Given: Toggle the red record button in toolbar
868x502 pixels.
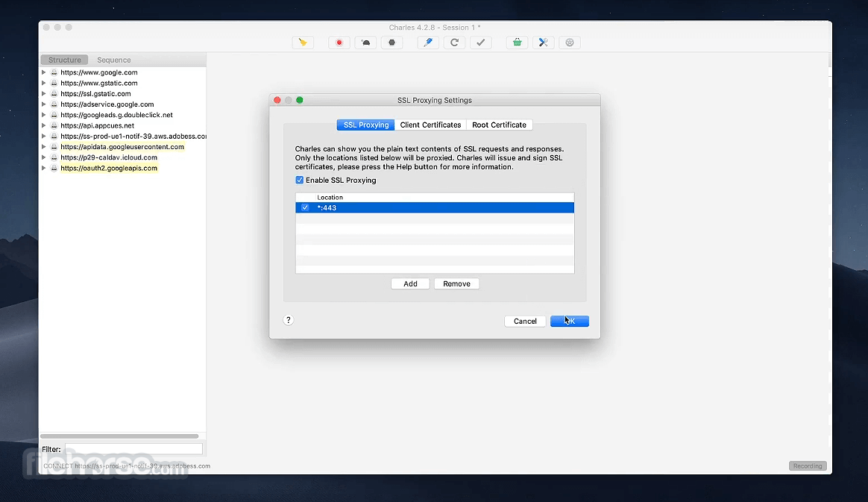Looking at the screenshot, I should [339, 43].
